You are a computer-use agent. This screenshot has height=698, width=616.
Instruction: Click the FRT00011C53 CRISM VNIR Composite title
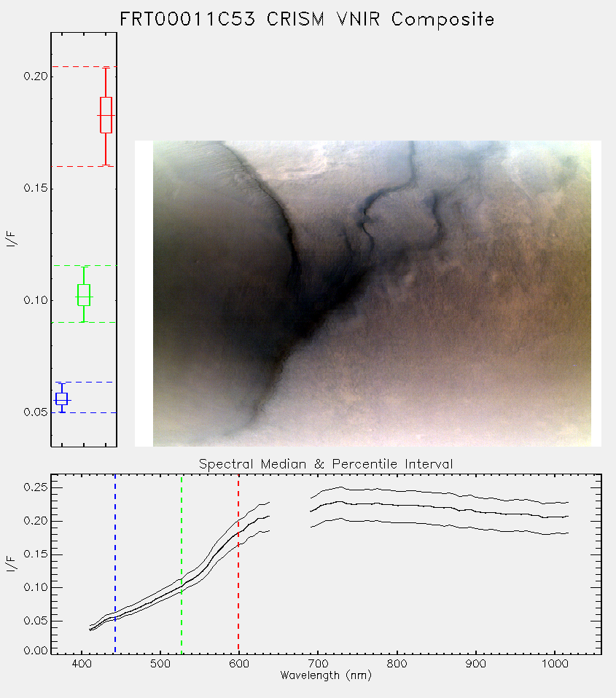[x=307, y=20]
